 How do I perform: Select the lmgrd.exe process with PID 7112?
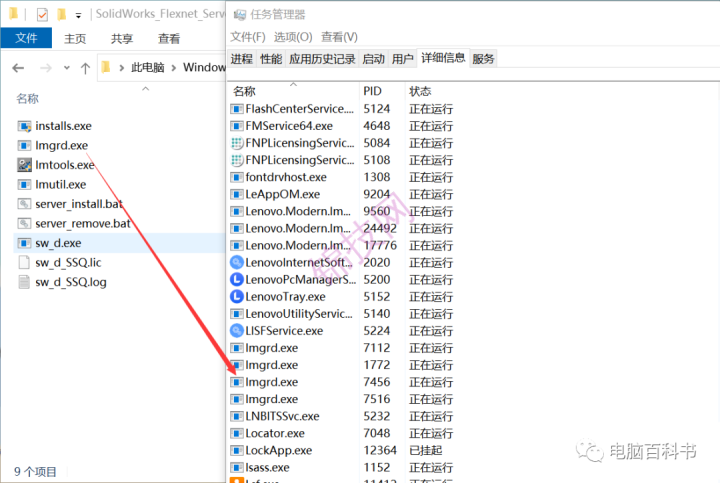point(342,348)
